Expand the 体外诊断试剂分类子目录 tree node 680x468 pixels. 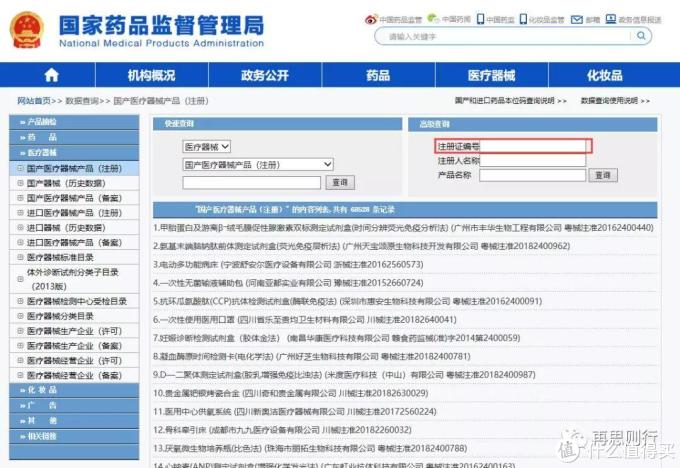coord(20,279)
